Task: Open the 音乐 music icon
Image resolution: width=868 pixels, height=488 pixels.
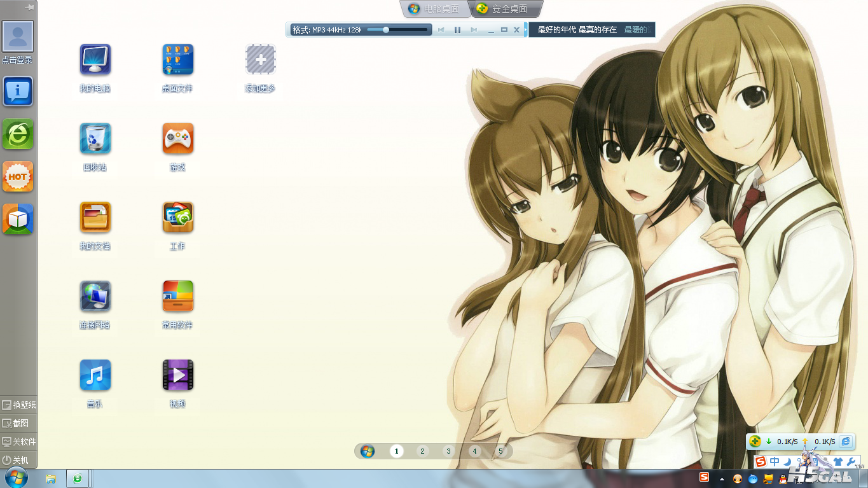Action: (x=95, y=375)
